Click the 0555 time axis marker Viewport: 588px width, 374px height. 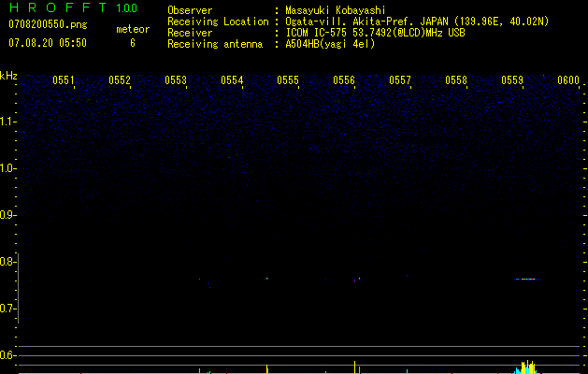pyautogui.click(x=288, y=80)
